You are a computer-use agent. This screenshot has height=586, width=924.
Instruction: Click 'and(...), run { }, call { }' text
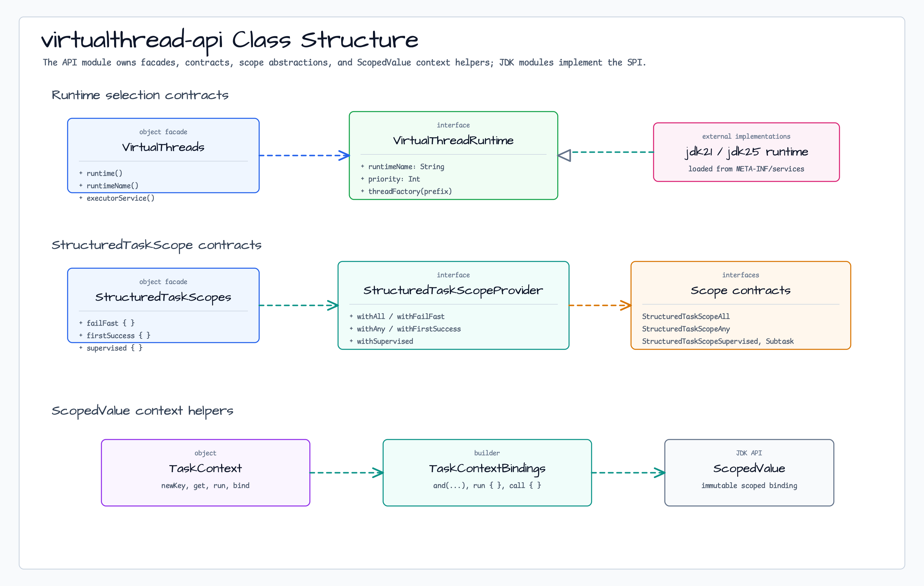point(487,485)
